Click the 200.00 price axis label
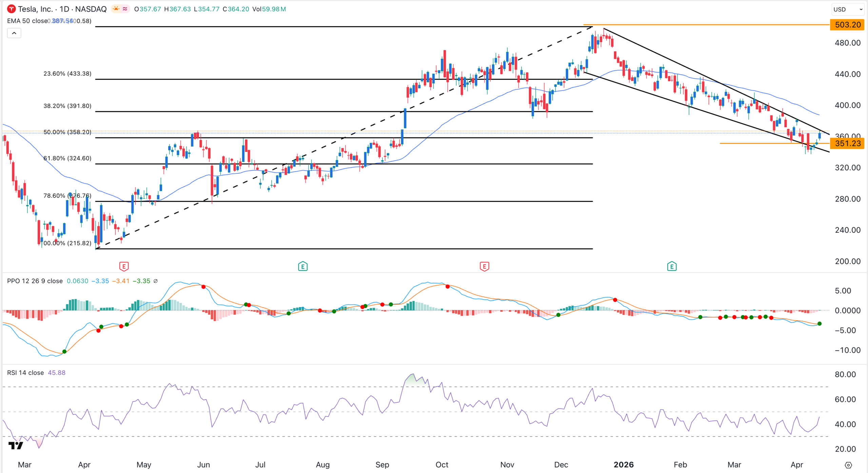Viewport: 868px width, 473px height. coord(848,261)
